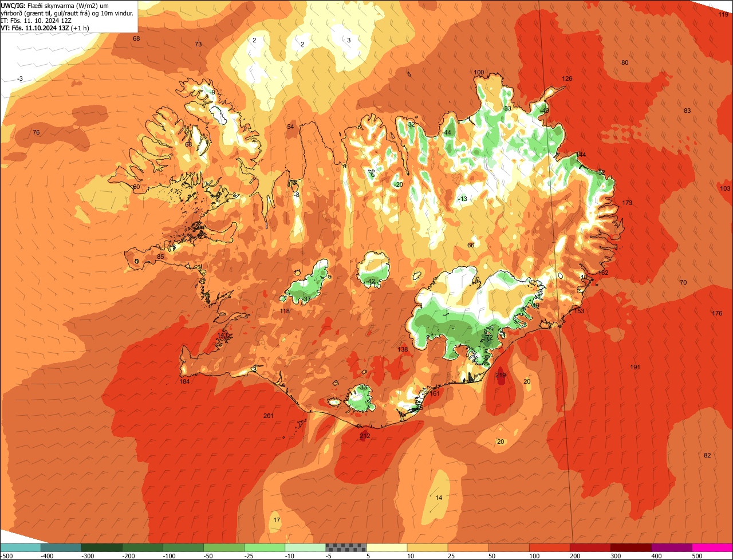This screenshot has height=560, width=733.
Task: Select the light teal legend swatch from -500 to -400
Action: (x=21, y=547)
